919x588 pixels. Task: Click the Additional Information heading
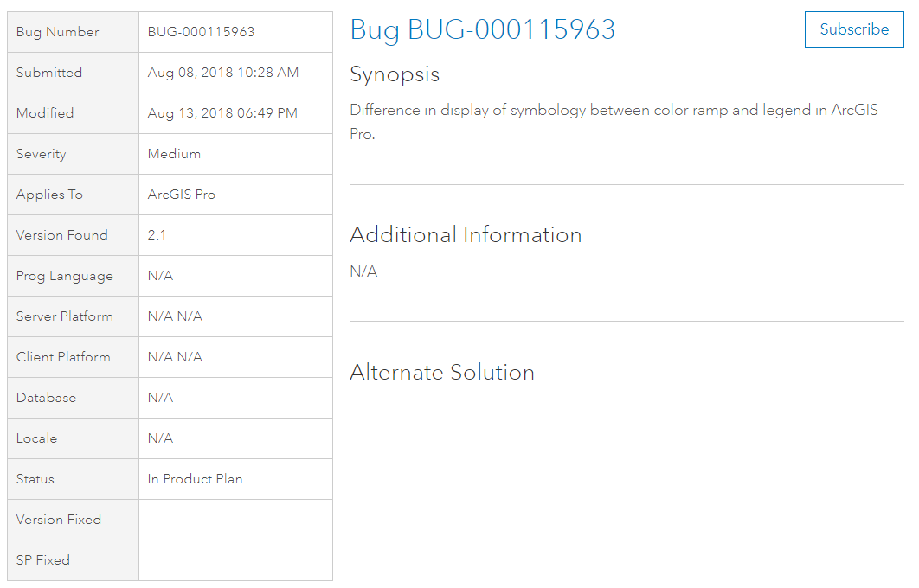466,235
